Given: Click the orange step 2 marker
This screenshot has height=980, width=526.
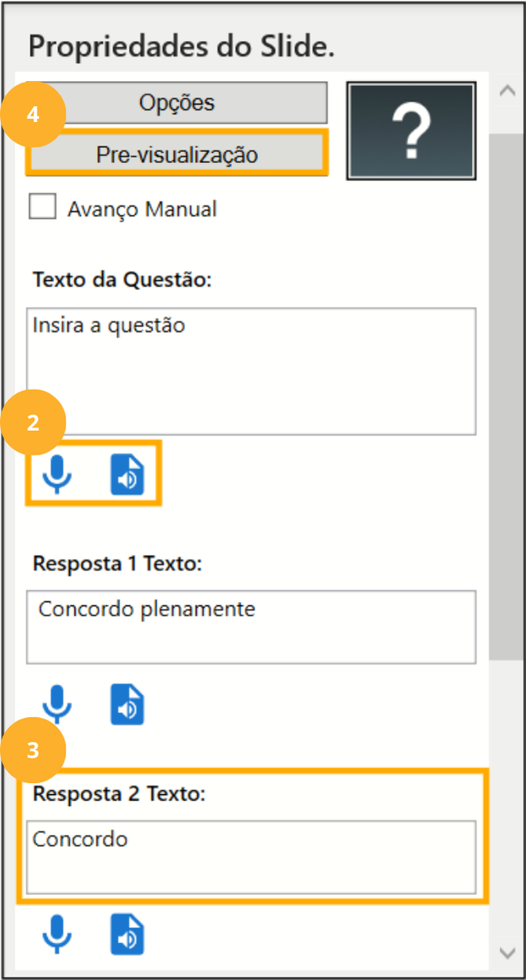Looking at the screenshot, I should [33, 422].
